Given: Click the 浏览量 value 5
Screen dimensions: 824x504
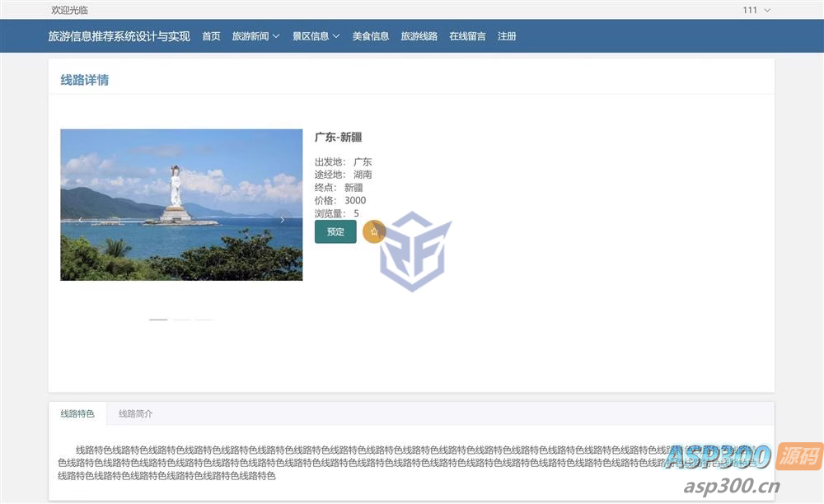Looking at the screenshot, I should tap(356, 213).
